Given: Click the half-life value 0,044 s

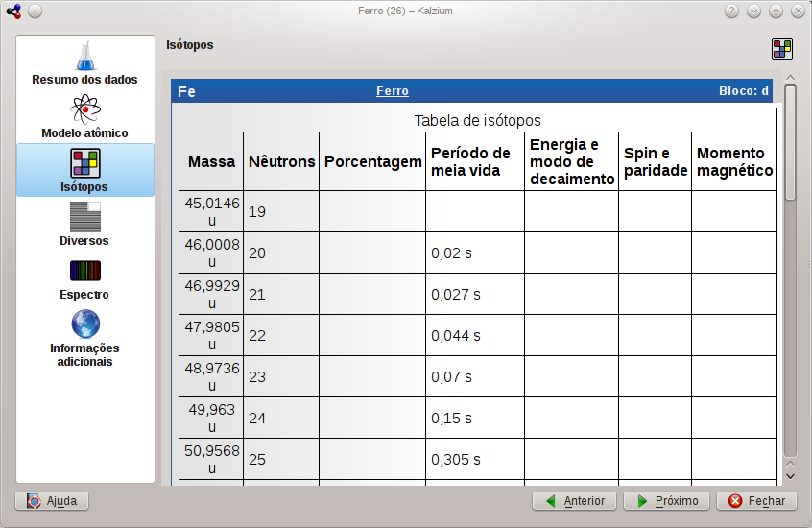Looking at the screenshot, I should point(456,336).
